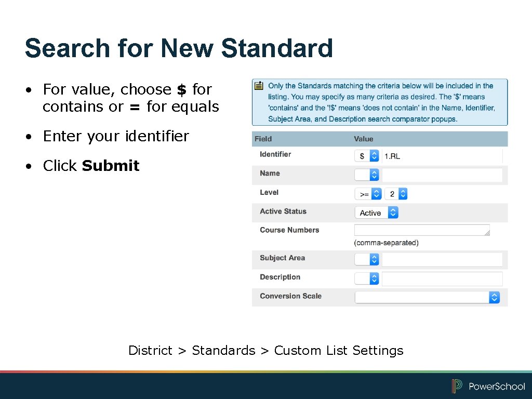The height and width of the screenshot is (399, 532).
Task: Click the Value column header
Action: 363,139
